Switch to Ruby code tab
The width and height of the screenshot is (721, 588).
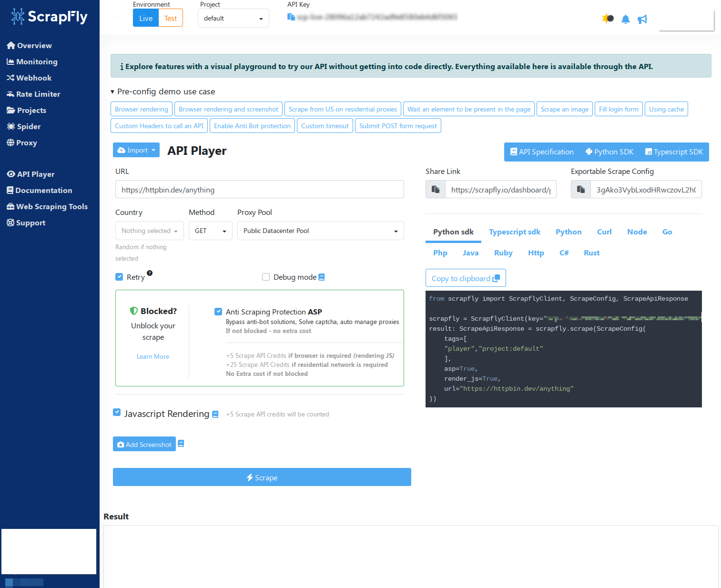[503, 253]
